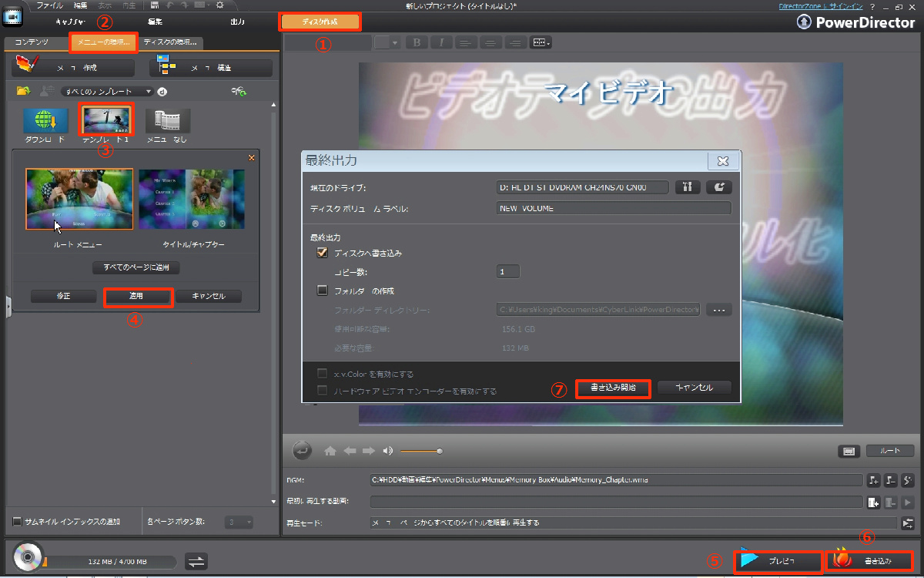The width and height of the screenshot is (924, 578).
Task: Click 修正 button in template popup
Action: tap(64, 296)
